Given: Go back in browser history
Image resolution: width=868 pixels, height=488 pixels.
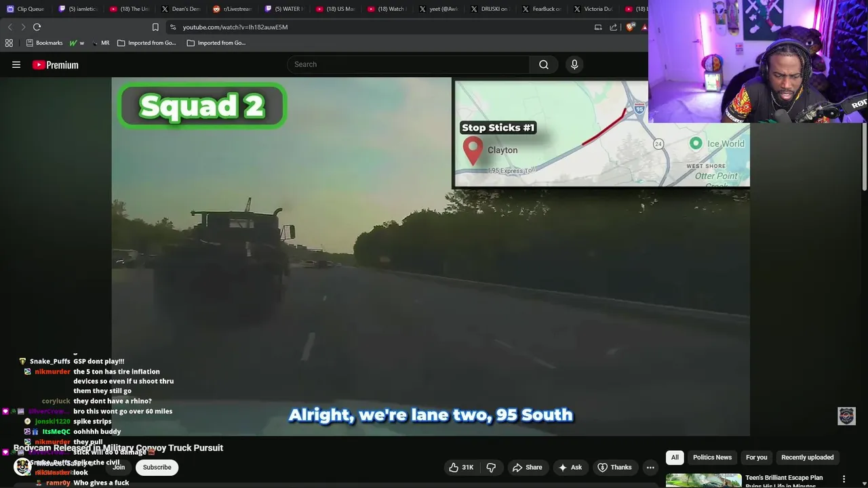Looking at the screenshot, I should [9, 27].
